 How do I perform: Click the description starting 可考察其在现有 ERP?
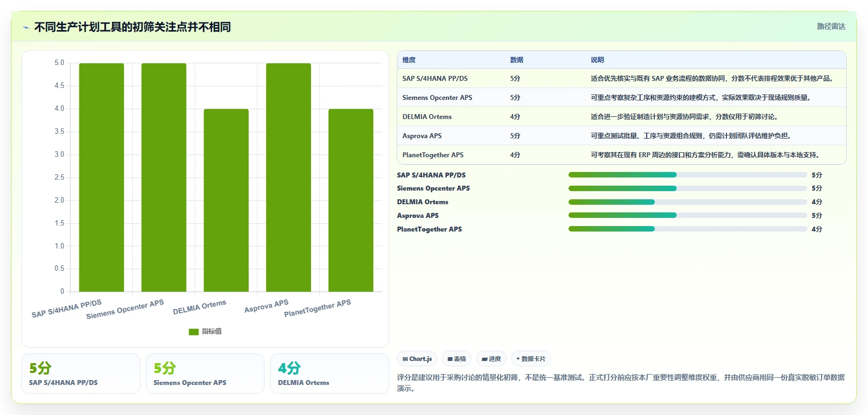706,155
